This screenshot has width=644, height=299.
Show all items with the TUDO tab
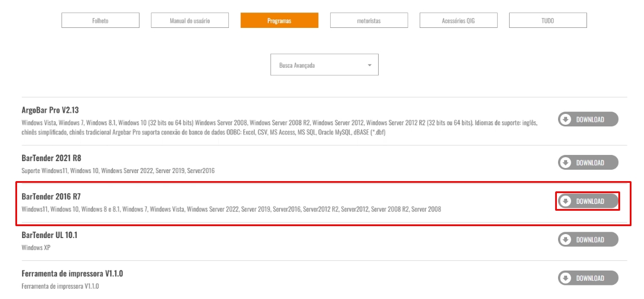(548, 21)
